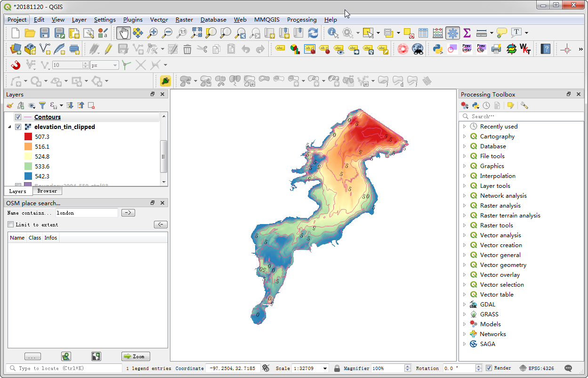
Task: Uncheck the Render checkbox
Action: [x=489, y=368]
